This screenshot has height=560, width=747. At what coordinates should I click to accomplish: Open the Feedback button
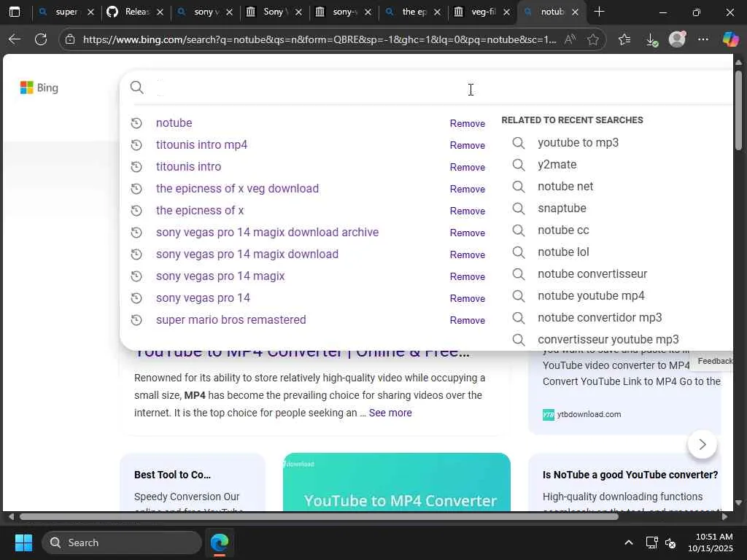coord(715,361)
